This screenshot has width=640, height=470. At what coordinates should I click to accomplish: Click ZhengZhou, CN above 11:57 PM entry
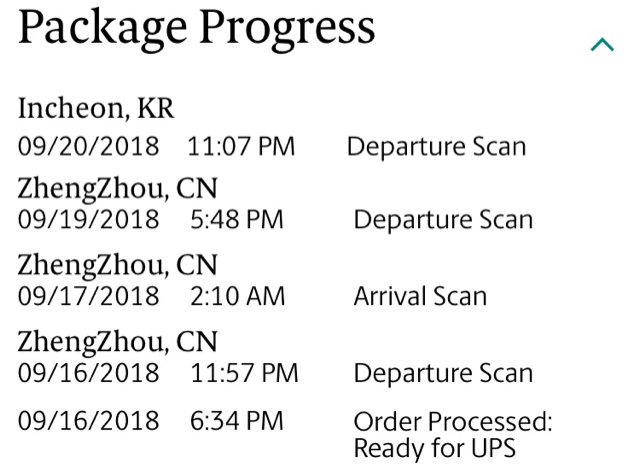118,341
